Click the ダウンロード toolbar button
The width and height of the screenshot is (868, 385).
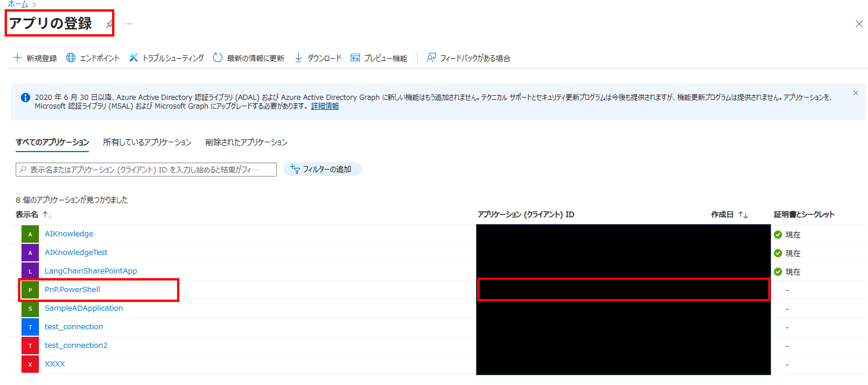pyautogui.click(x=318, y=58)
